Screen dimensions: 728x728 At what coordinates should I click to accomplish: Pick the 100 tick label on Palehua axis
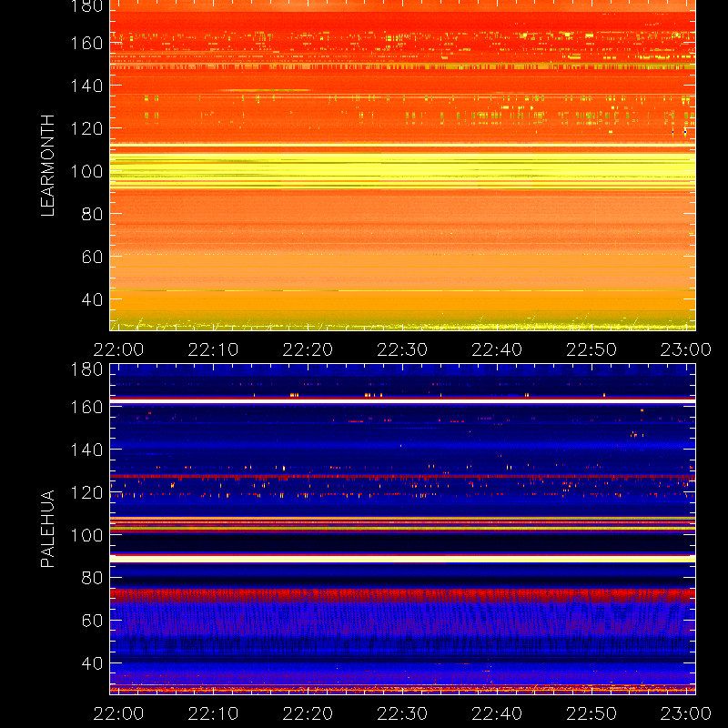(x=86, y=535)
